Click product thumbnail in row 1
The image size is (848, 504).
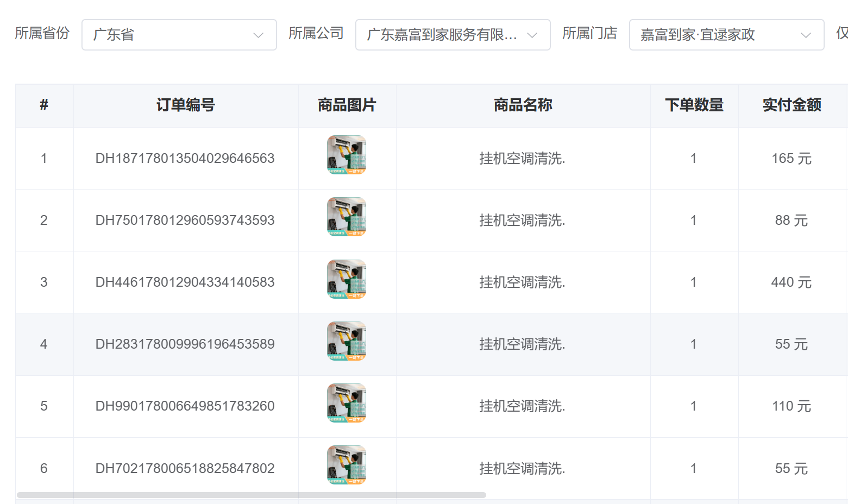347,155
